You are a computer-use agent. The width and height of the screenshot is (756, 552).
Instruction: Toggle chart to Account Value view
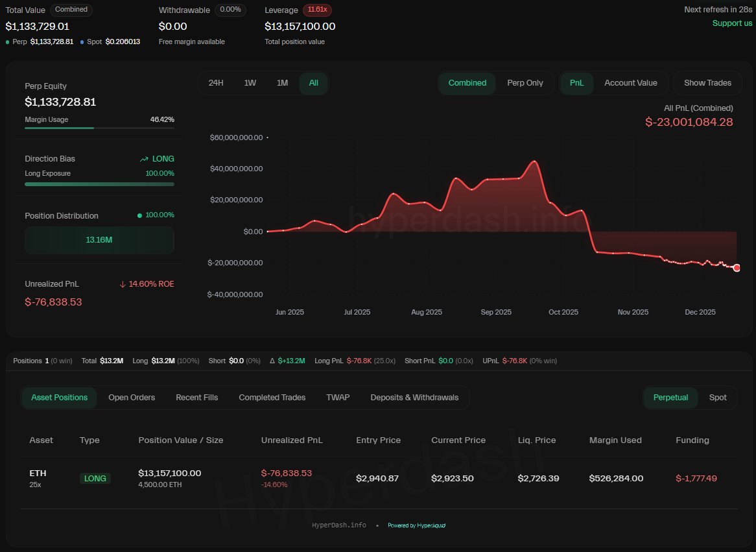point(630,83)
